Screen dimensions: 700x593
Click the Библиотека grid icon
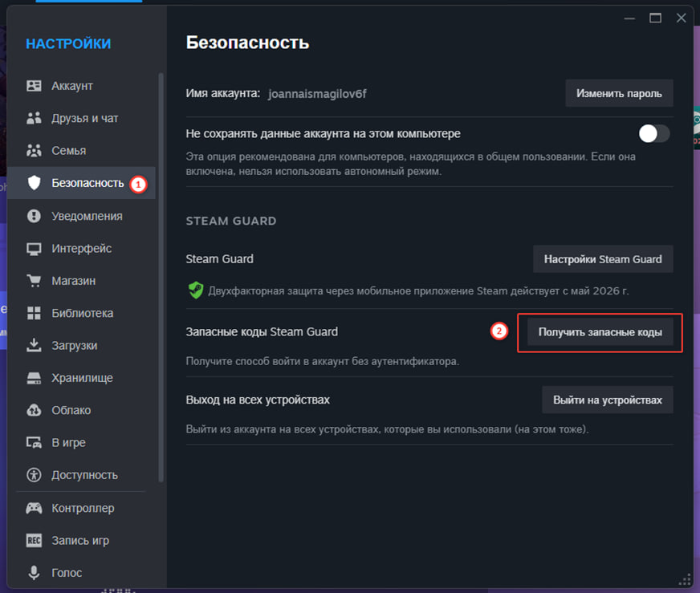pyautogui.click(x=34, y=313)
